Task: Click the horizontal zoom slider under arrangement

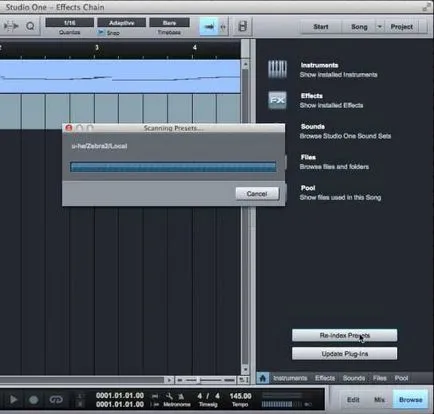Action: point(207,380)
